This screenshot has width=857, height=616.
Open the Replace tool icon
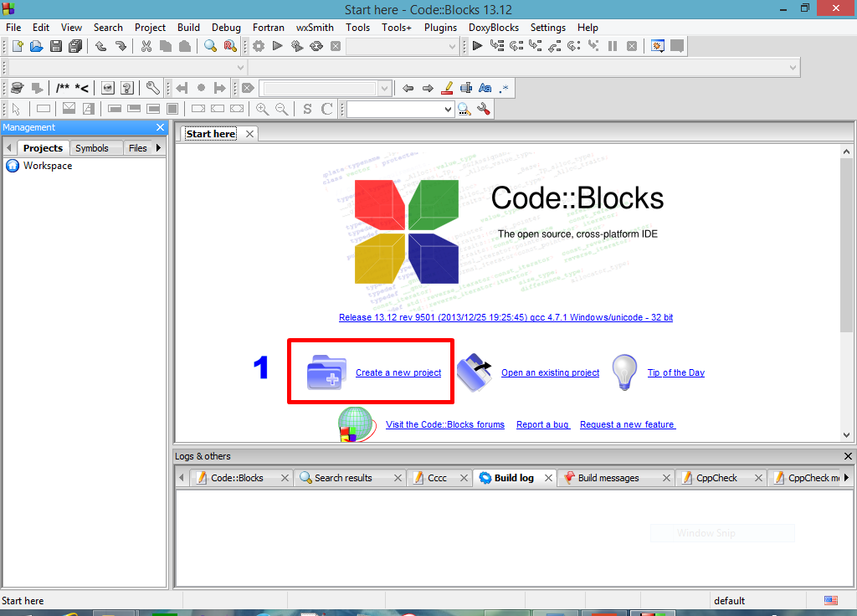(x=230, y=47)
